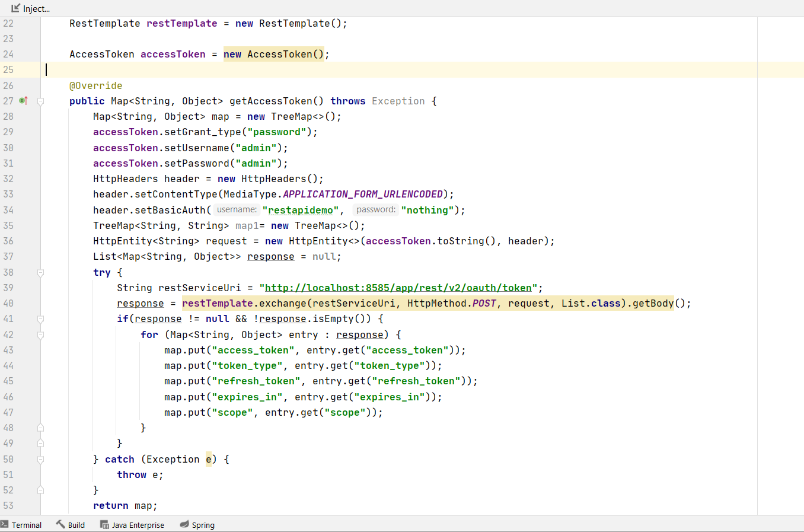Click the greyed-out Exception in throws clause
The width and height of the screenshot is (804, 532).
click(398, 101)
